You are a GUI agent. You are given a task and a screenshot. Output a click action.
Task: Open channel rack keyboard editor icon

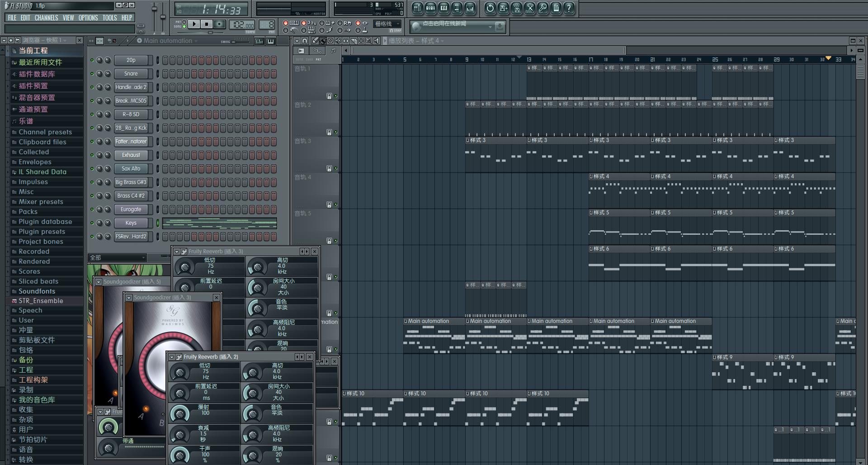pos(270,41)
